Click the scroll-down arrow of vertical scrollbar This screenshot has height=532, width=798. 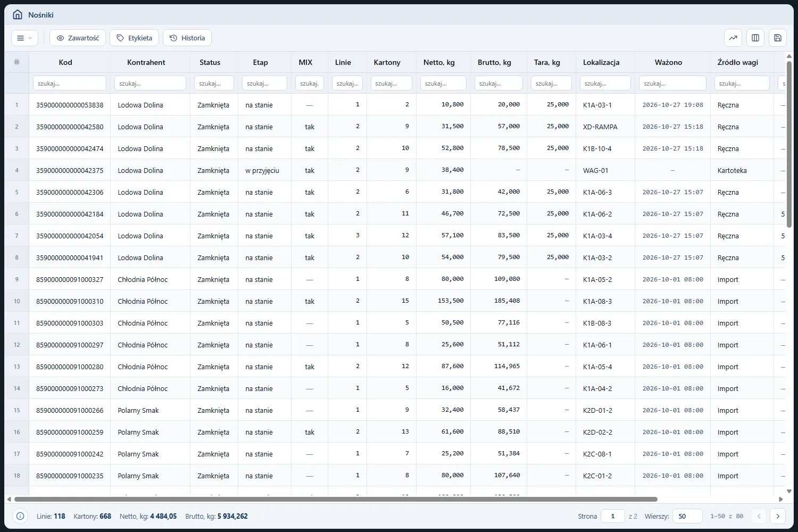click(x=789, y=491)
